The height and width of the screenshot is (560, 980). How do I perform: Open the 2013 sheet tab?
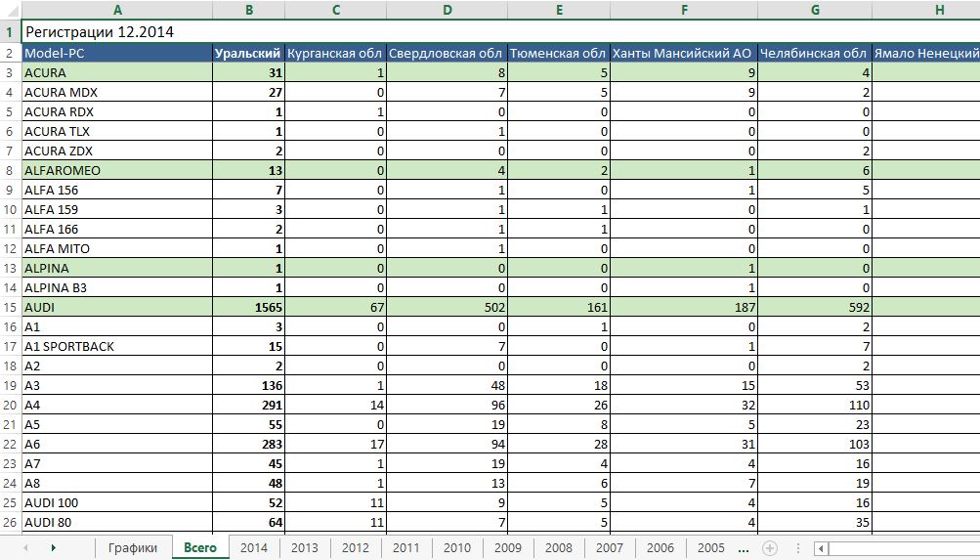(305, 548)
